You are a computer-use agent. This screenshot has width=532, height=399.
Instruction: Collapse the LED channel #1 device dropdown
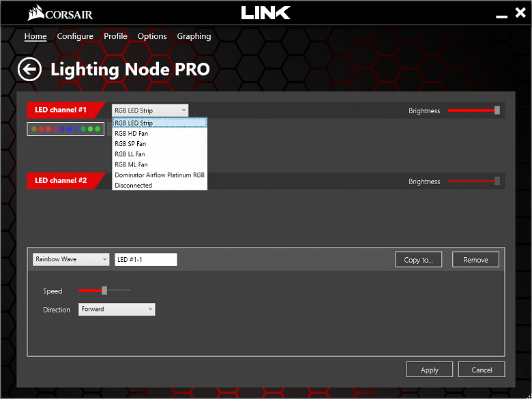click(x=150, y=110)
